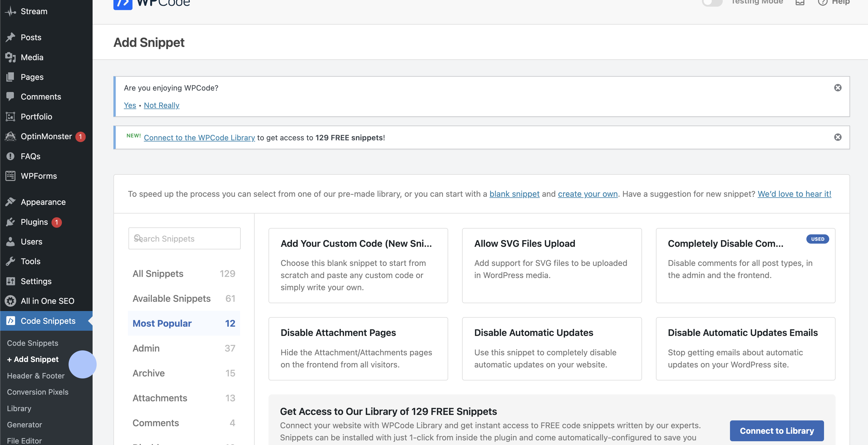The height and width of the screenshot is (445, 868).
Task: Click the Plugins plug icon
Action: tap(10, 222)
